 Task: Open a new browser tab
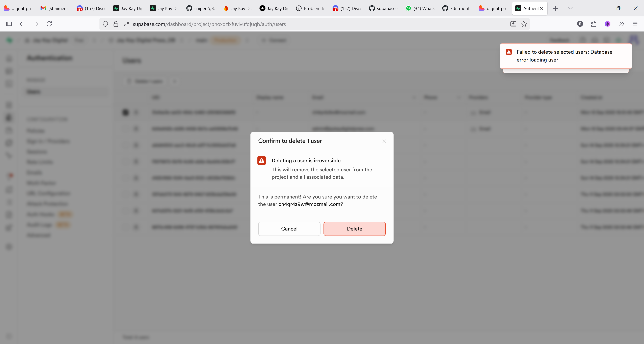coord(555,8)
